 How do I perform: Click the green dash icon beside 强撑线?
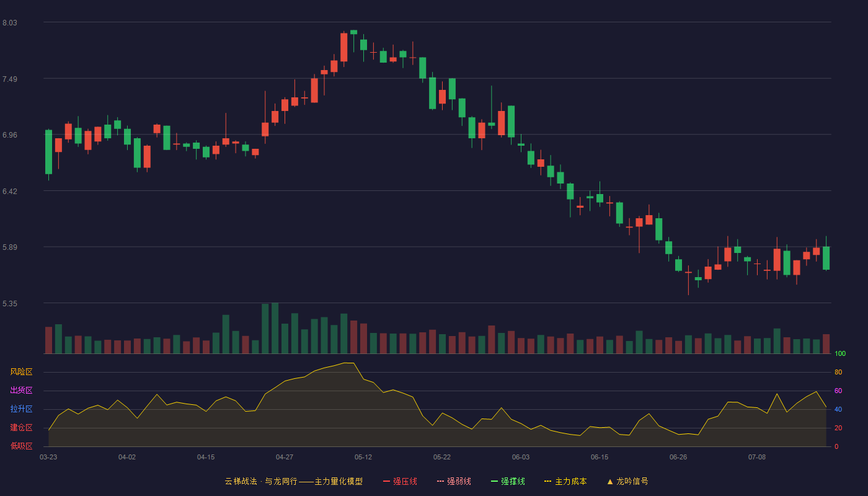(x=494, y=481)
